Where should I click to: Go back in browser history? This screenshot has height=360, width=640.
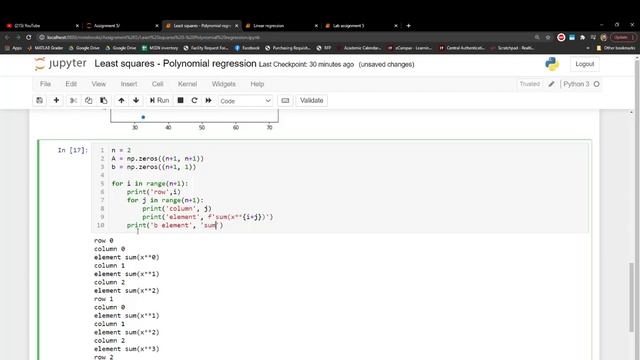click(7, 37)
